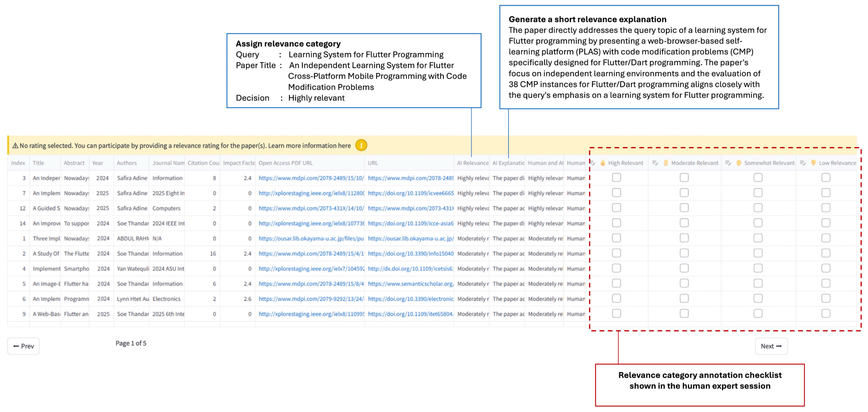Screen dimensions: 868x412
Task: Click the 'Three Impl' title cell
Action: click(x=45, y=238)
